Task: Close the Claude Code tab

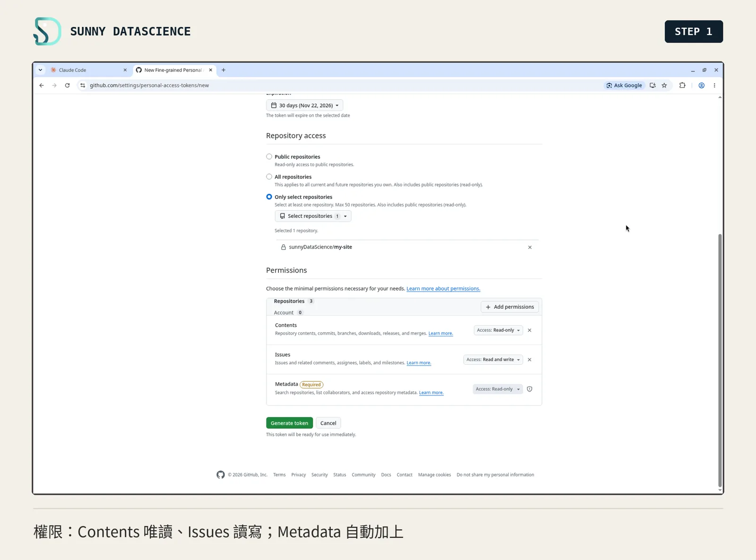Action: [x=125, y=70]
